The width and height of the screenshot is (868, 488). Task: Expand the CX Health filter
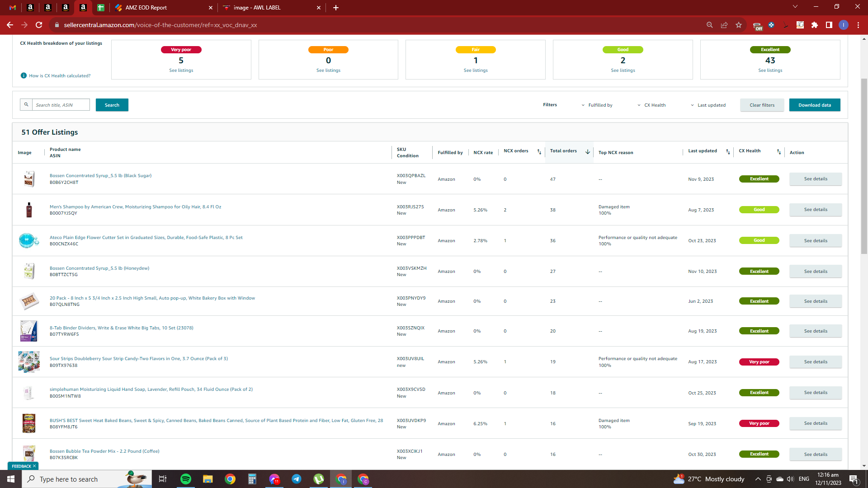651,105
